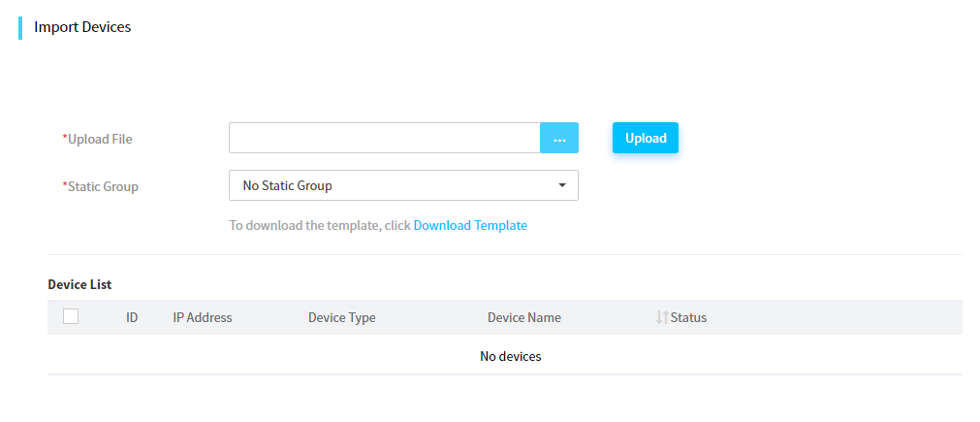Click the blue accent bar beside Import Devices
The height and width of the screenshot is (422, 980).
(20, 28)
